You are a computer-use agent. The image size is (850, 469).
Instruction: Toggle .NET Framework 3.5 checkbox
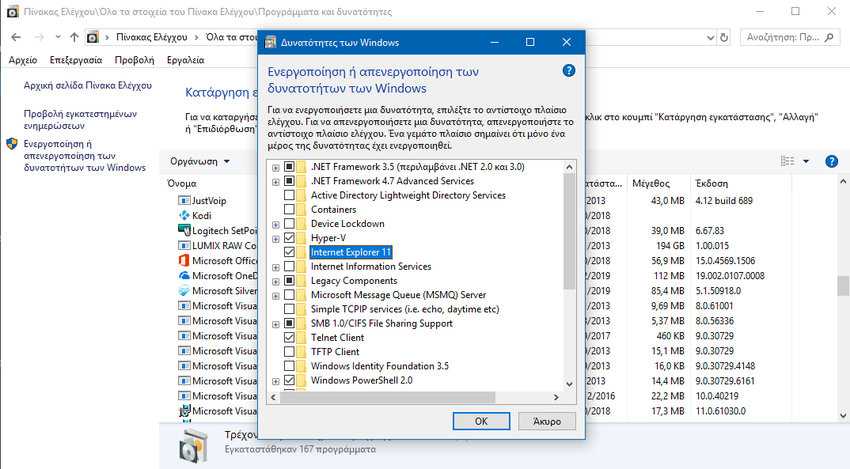coord(289,166)
